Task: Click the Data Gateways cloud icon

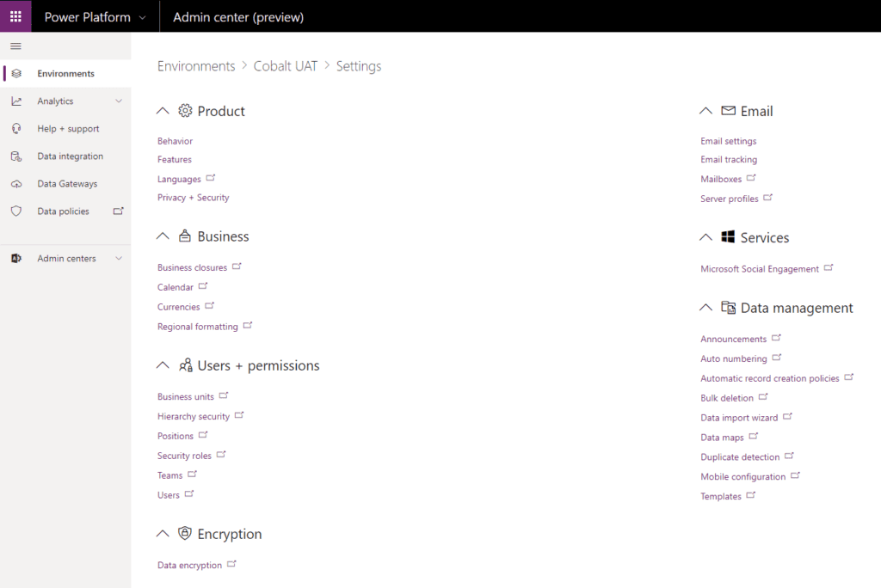Action: pos(16,184)
